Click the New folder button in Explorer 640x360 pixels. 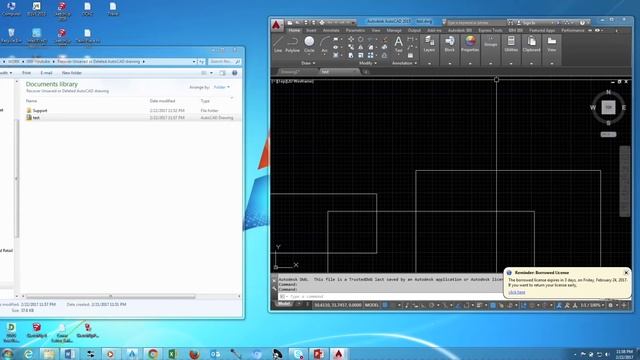72,73
